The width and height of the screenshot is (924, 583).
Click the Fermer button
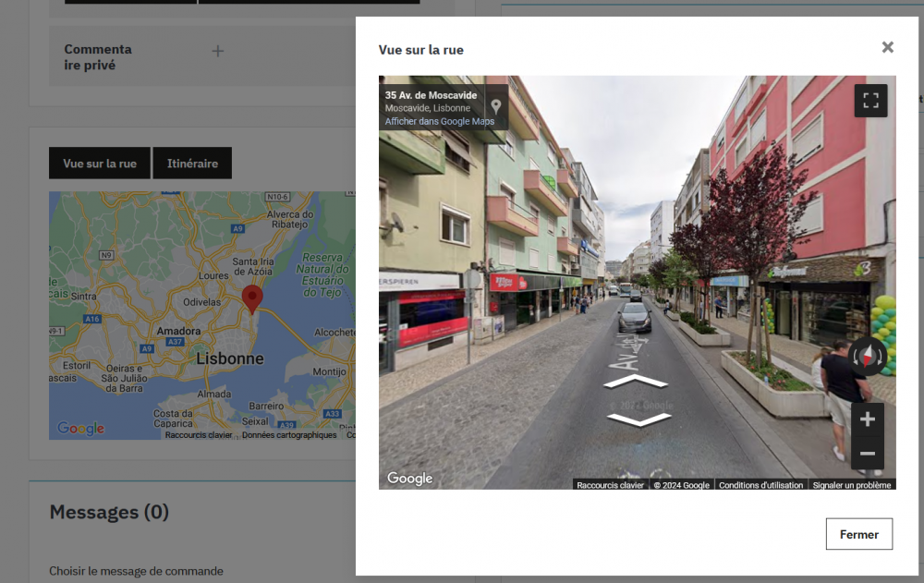[858, 534]
